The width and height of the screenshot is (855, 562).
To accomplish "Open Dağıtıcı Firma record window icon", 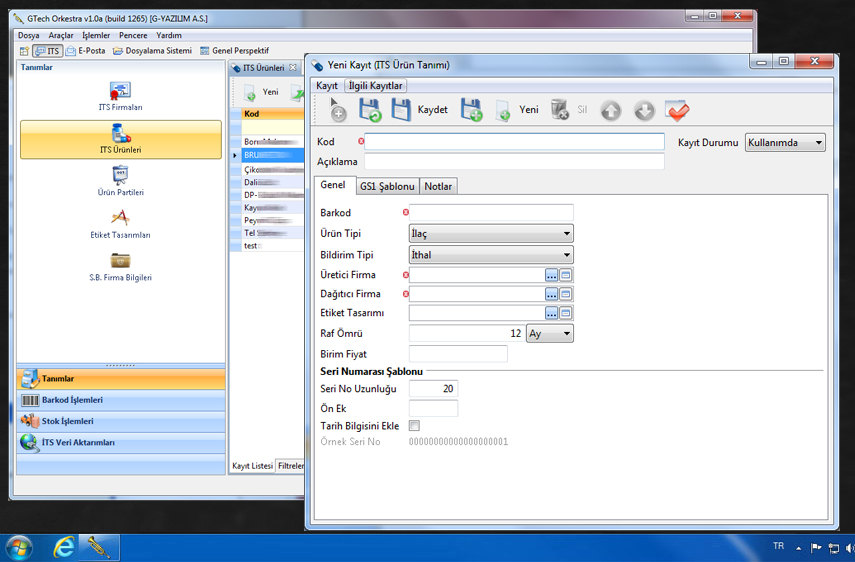I will pos(566,294).
